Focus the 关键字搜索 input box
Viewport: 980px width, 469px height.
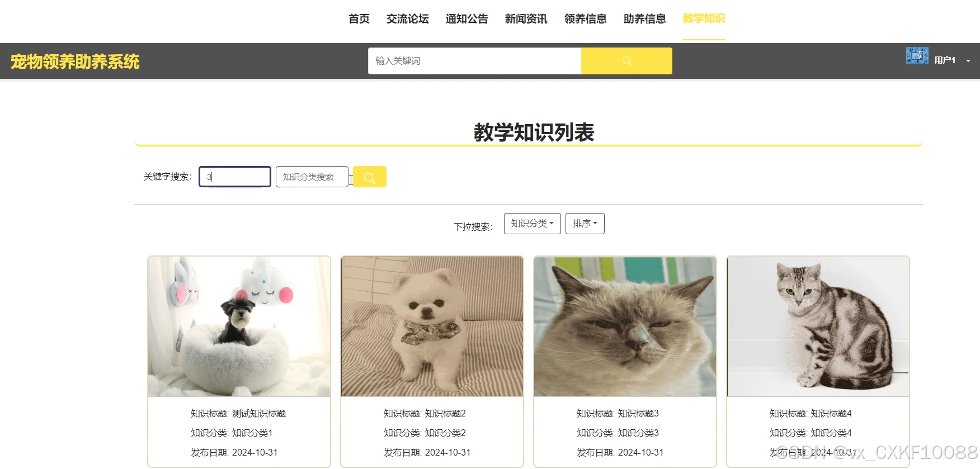click(235, 177)
